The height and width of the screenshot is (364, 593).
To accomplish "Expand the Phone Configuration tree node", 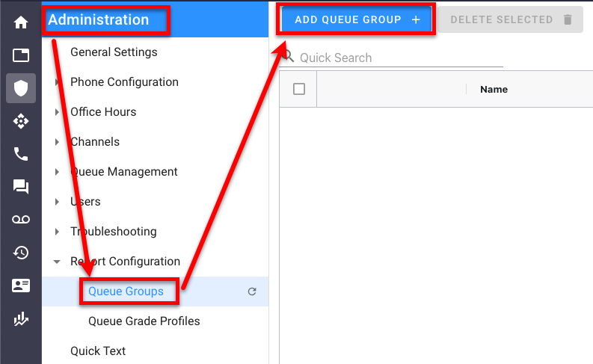I will pyautogui.click(x=57, y=82).
